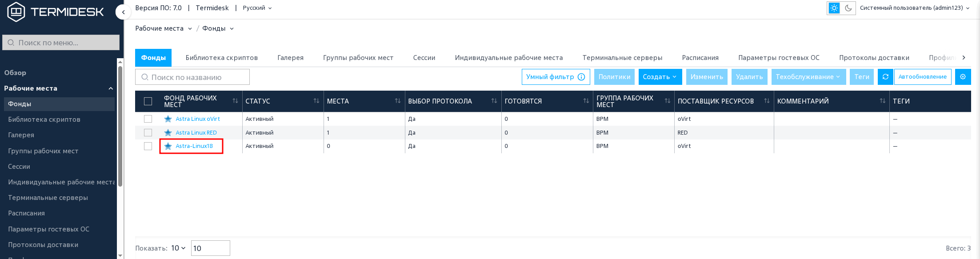Click the Astra Linux oVirt star icon

click(x=168, y=119)
